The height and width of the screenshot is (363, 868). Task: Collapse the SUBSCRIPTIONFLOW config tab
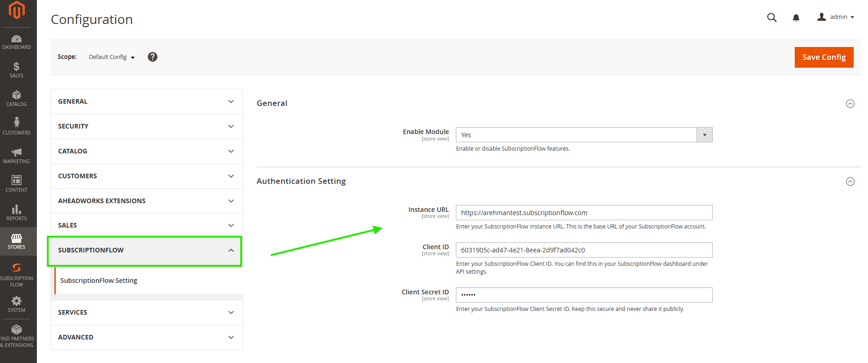[147, 250]
